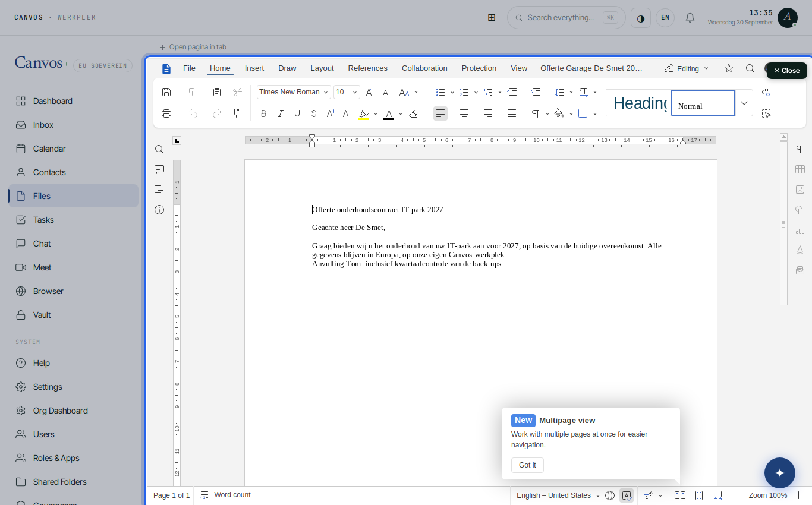Open the English – United States language dropdown
812x505 pixels.
click(558, 495)
